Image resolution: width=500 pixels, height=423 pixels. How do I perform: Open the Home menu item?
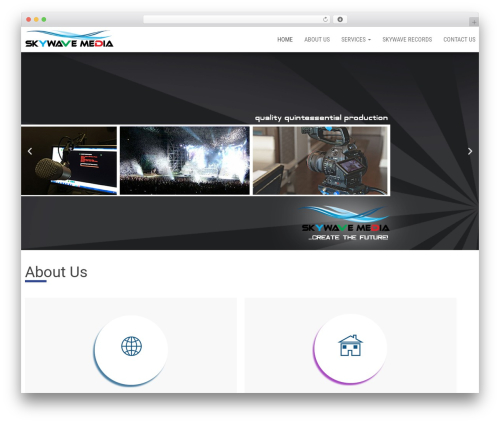coord(285,40)
